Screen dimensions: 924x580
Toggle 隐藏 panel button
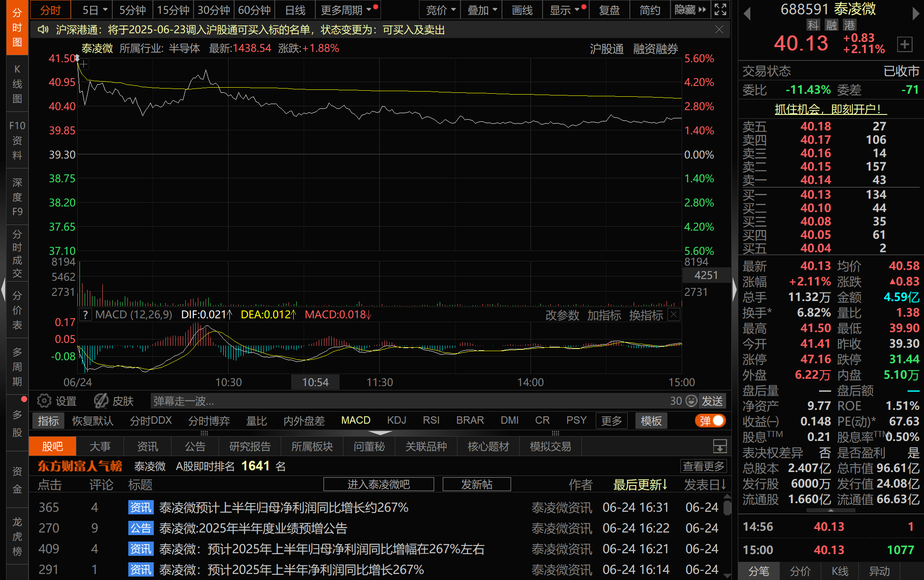click(x=690, y=10)
